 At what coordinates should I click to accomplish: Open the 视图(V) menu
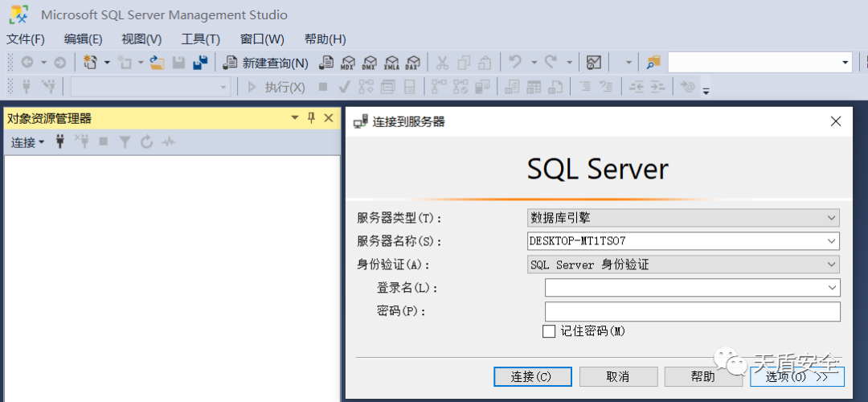[x=141, y=39]
